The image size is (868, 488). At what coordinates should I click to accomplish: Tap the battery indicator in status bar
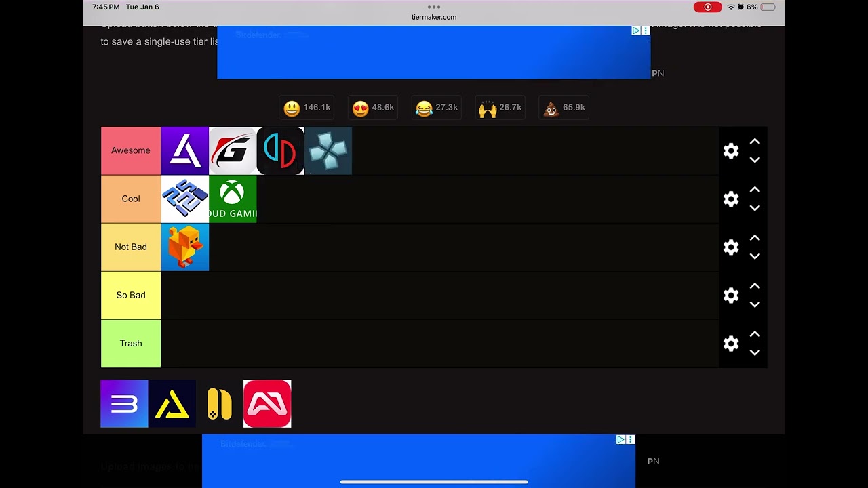point(768,7)
